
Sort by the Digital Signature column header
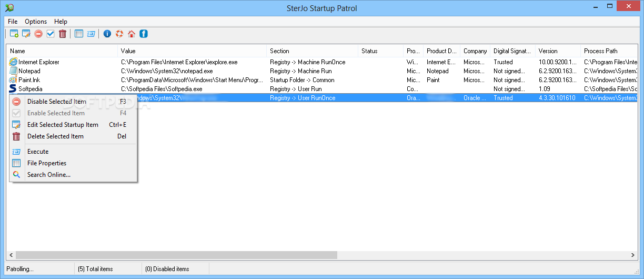click(513, 51)
